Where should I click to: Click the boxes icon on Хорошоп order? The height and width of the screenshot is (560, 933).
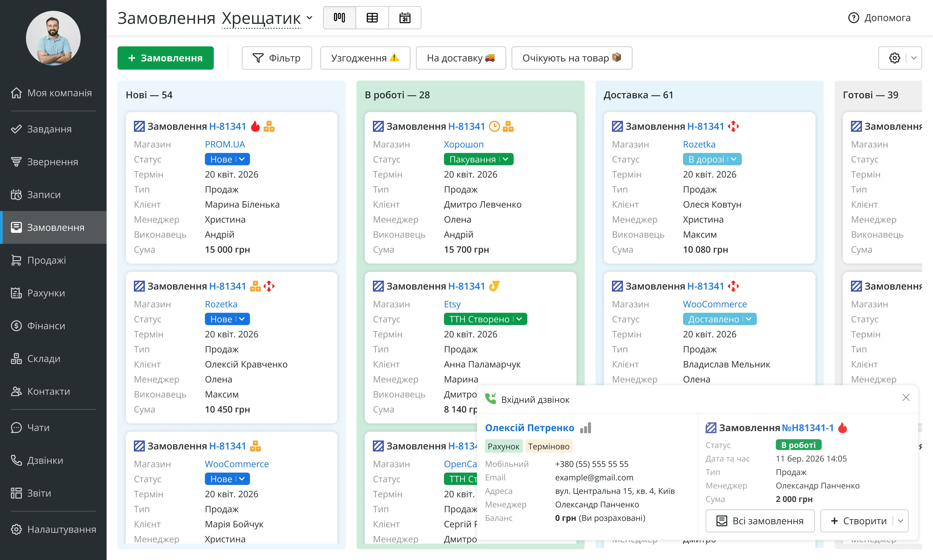(508, 126)
